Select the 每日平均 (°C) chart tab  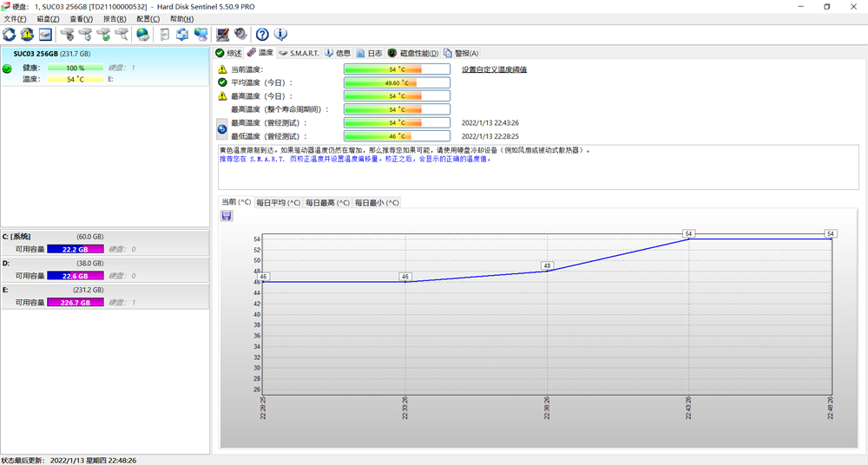pos(278,203)
